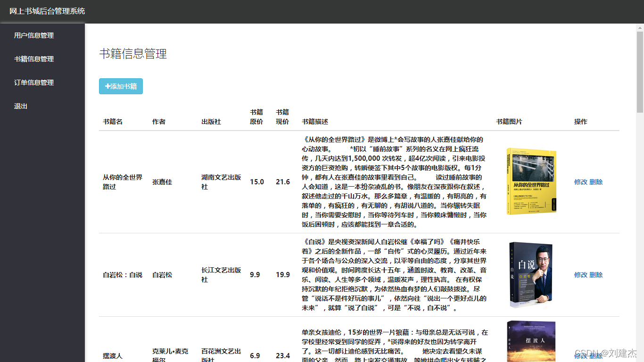The image size is (644, 362).
Task: Click the 操作 column header
Action: coord(581,122)
